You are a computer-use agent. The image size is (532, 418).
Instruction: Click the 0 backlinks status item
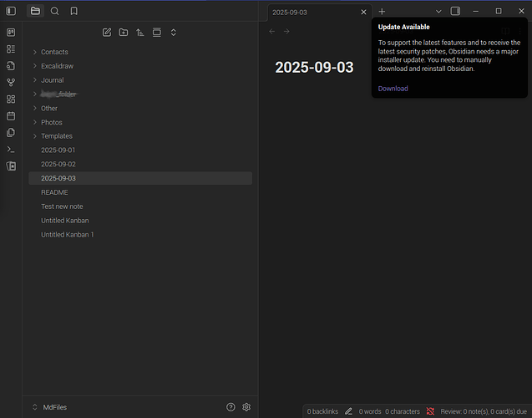point(322,411)
